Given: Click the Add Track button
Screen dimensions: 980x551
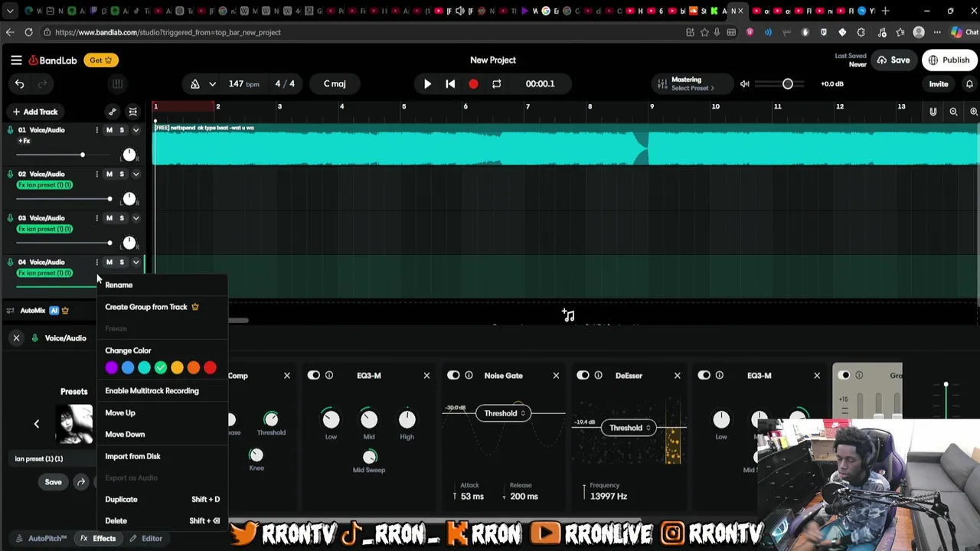Looking at the screenshot, I should point(35,112).
